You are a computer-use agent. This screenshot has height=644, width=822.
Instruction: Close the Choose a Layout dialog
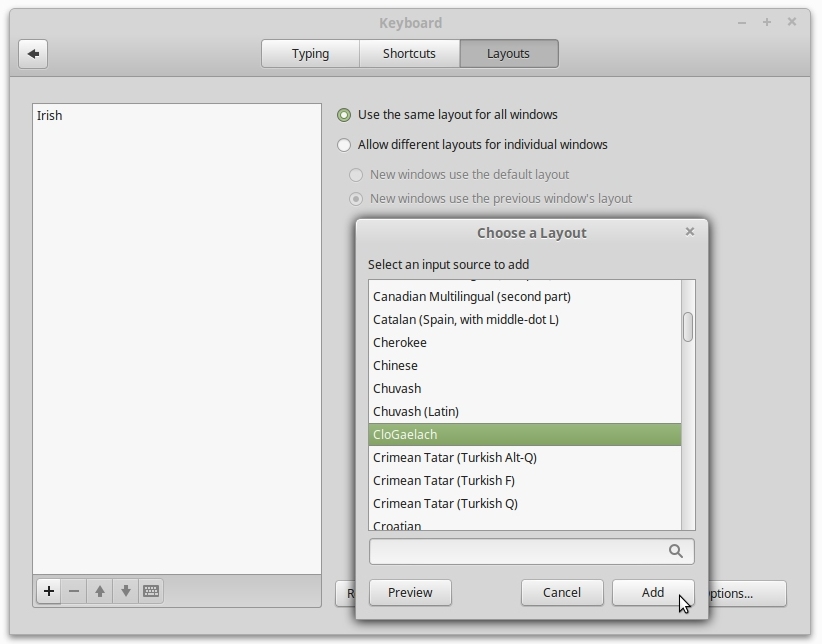click(x=690, y=232)
